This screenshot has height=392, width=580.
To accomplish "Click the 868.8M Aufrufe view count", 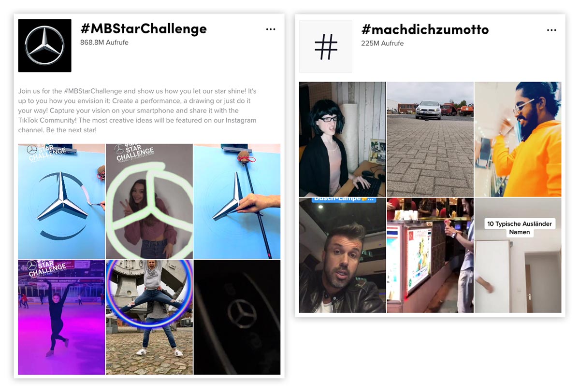I will pyautogui.click(x=104, y=42).
